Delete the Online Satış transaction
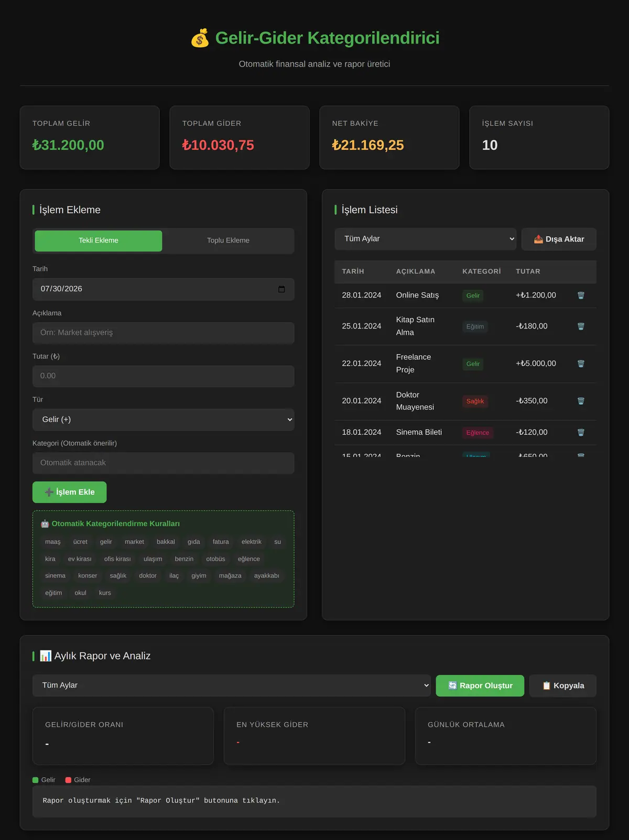 click(x=581, y=295)
